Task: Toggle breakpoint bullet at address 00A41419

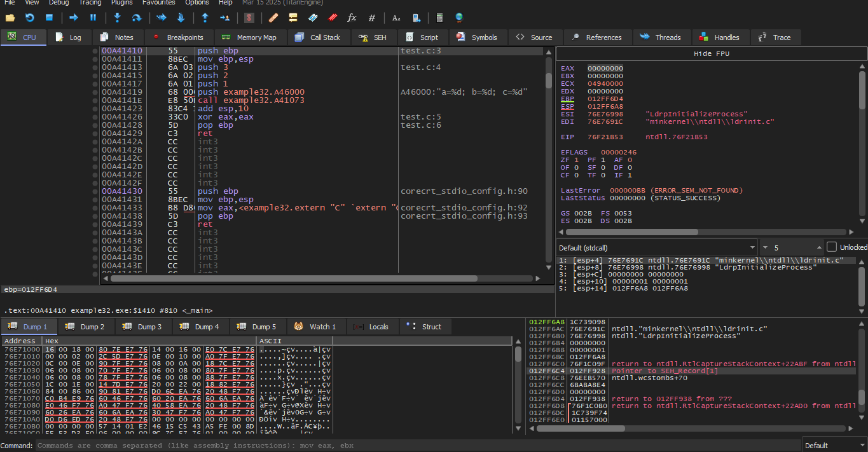Action: click(95, 92)
